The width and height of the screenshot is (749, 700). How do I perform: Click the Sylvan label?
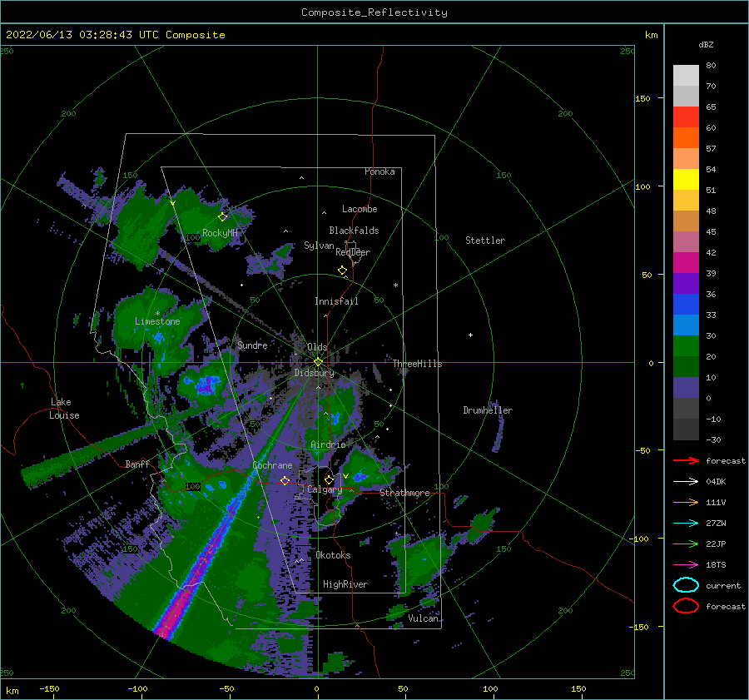319,246
